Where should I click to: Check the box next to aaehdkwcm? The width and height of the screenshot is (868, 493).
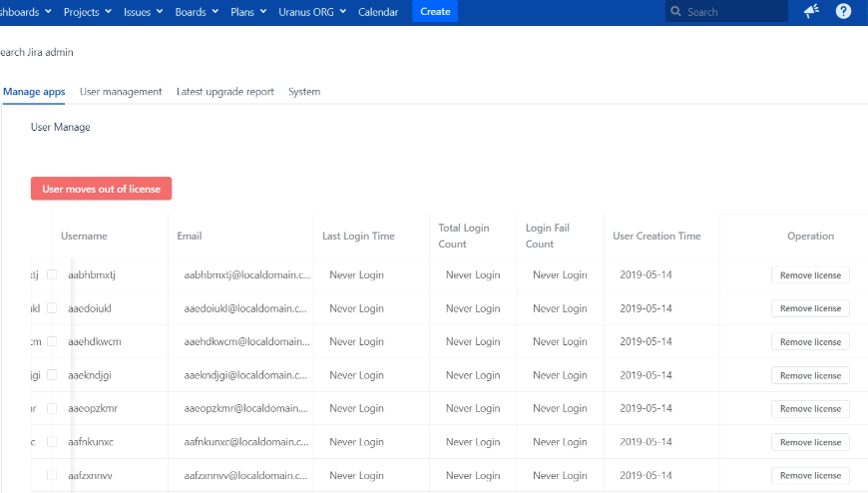click(52, 341)
